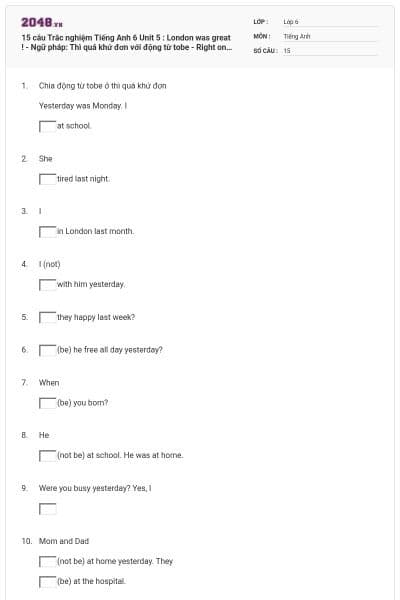The image size is (400, 600).
Task: Click the 'Mom and Dad' question text
Action: tap(64, 541)
